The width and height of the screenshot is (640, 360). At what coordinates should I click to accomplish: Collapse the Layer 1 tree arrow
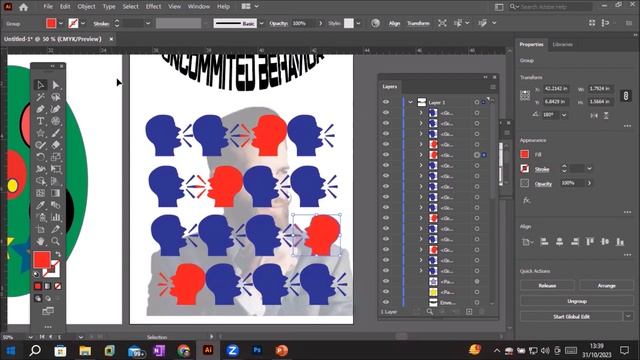411,102
